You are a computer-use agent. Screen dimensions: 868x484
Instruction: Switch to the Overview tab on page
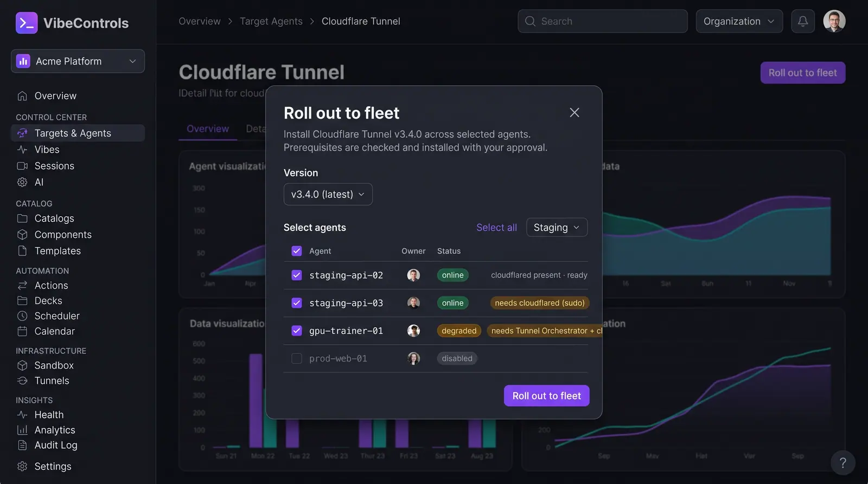point(208,129)
